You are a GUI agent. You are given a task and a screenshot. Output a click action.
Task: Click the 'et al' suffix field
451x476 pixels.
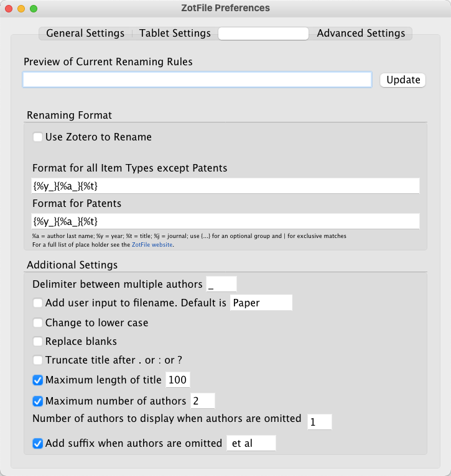point(251,443)
